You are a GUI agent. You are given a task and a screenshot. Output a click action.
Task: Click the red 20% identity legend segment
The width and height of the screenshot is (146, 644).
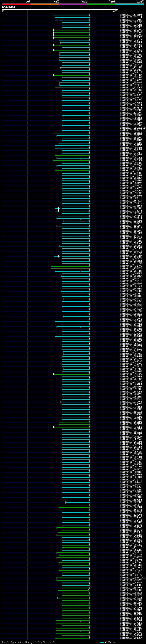coord(16,4)
